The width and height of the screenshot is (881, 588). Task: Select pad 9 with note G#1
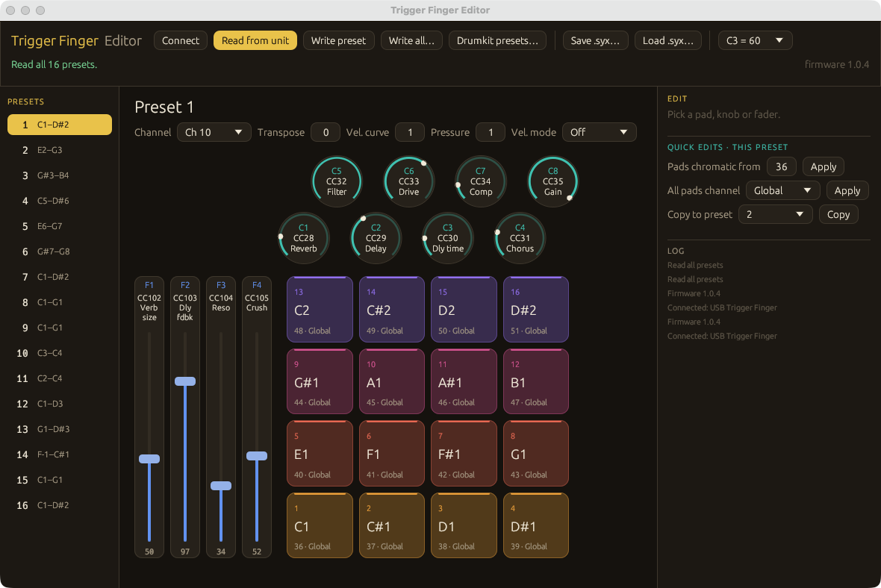point(320,381)
